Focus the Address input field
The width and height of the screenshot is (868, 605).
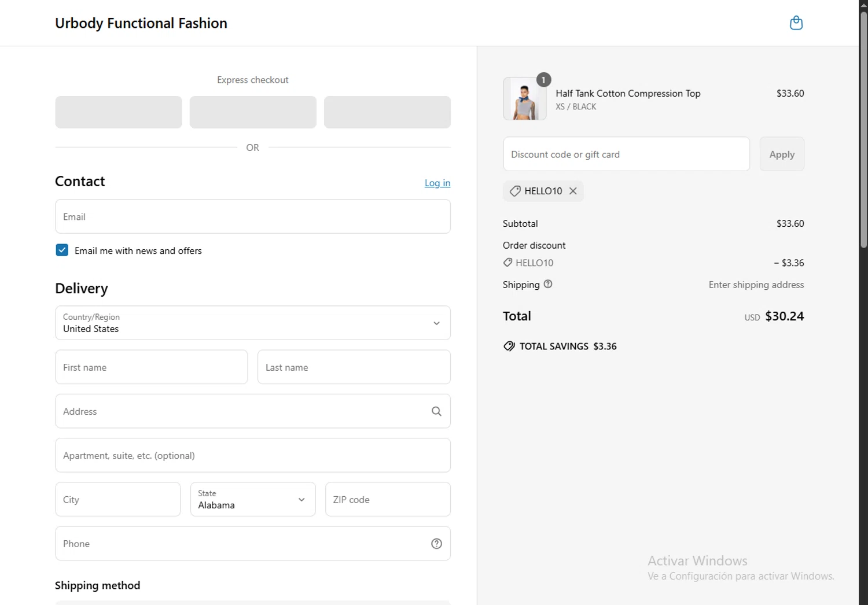253,411
